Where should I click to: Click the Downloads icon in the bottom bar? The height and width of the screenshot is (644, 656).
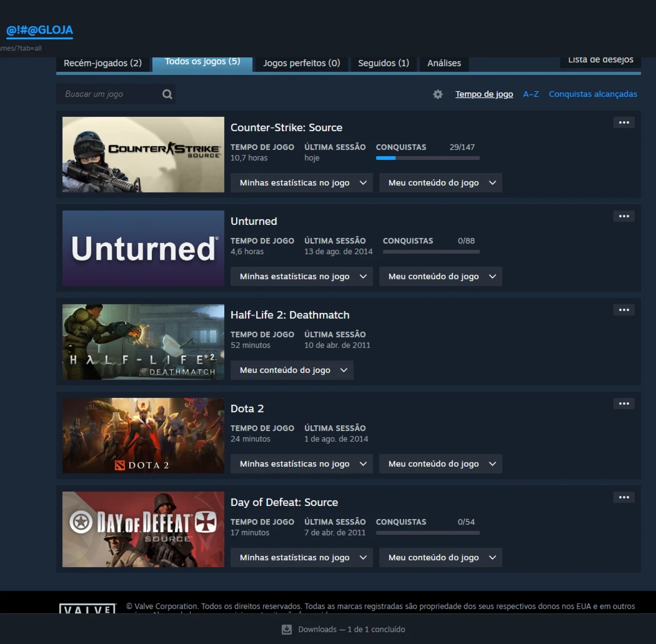click(x=287, y=629)
